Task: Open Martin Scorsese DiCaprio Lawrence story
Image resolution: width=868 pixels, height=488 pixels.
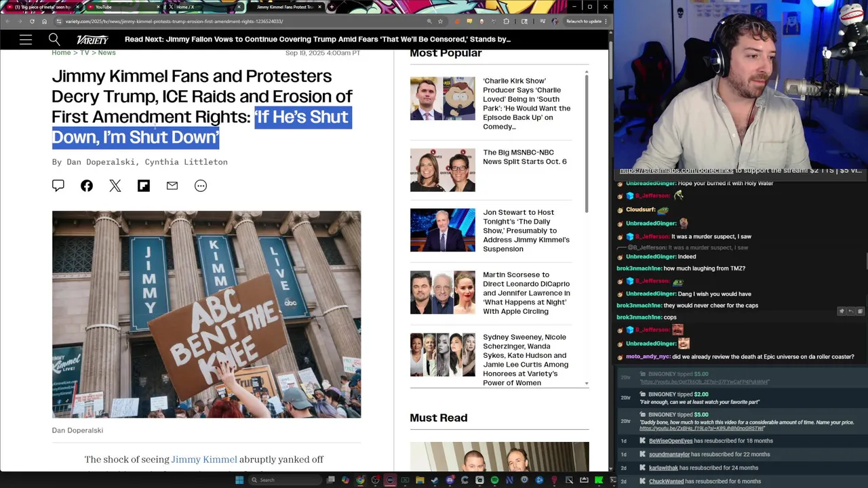Action: click(526, 293)
